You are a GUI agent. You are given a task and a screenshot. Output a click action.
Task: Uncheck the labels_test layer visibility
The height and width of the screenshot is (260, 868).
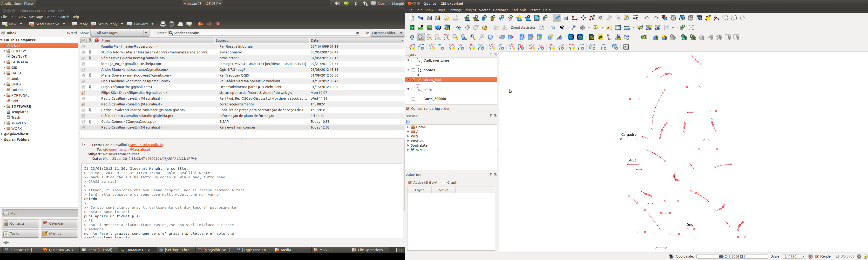[x=414, y=80]
